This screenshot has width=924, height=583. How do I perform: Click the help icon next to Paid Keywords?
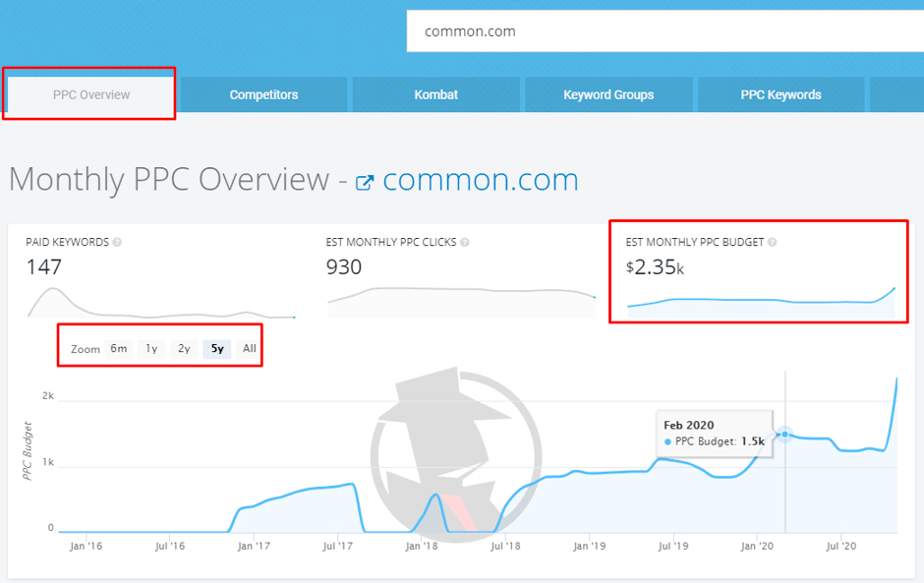117,242
